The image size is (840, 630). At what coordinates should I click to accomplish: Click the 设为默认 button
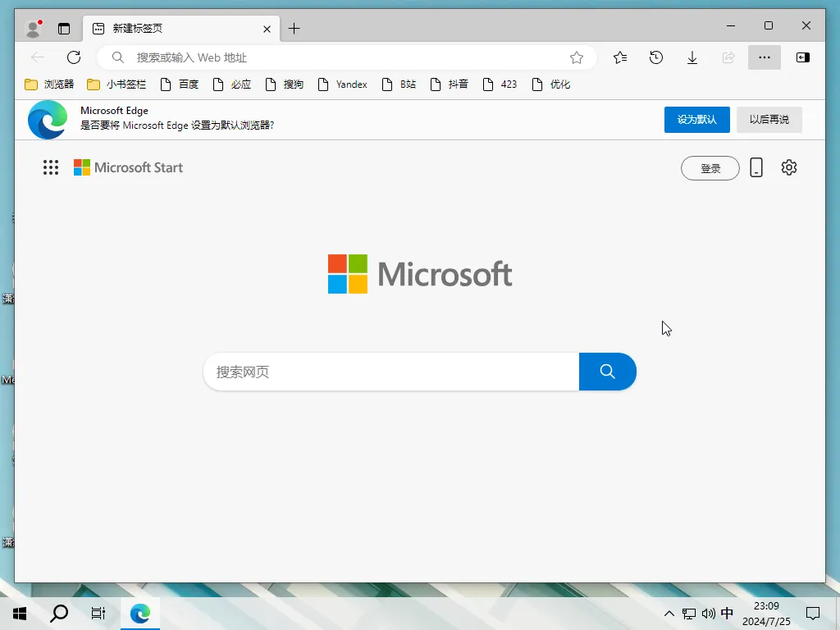point(696,119)
